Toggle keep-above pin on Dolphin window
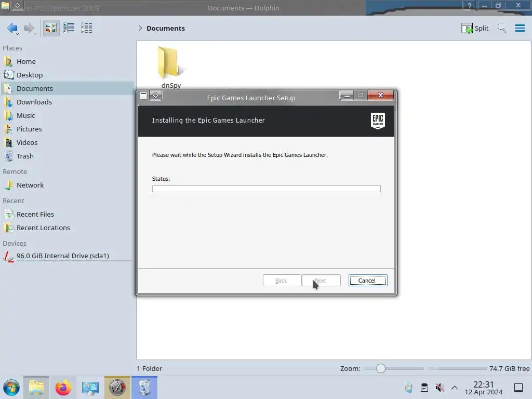This screenshot has height=399, width=532. click(17, 5)
